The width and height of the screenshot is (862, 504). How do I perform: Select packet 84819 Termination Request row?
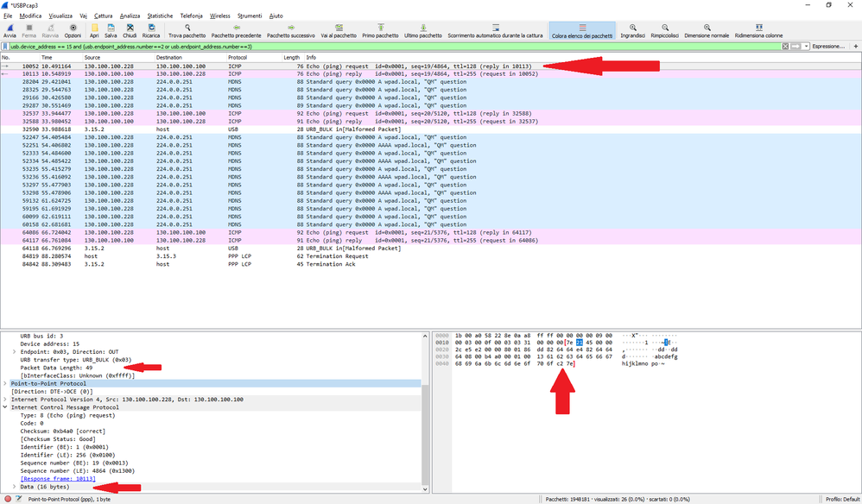pyautogui.click(x=431, y=256)
